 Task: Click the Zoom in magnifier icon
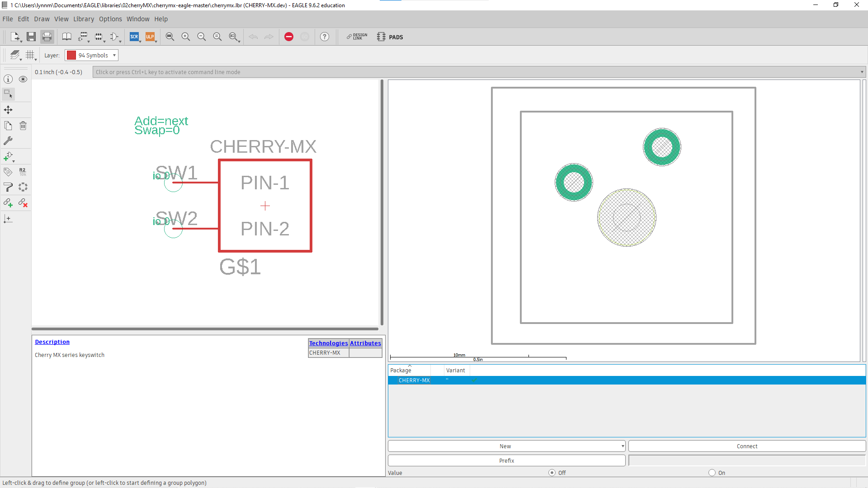click(186, 37)
